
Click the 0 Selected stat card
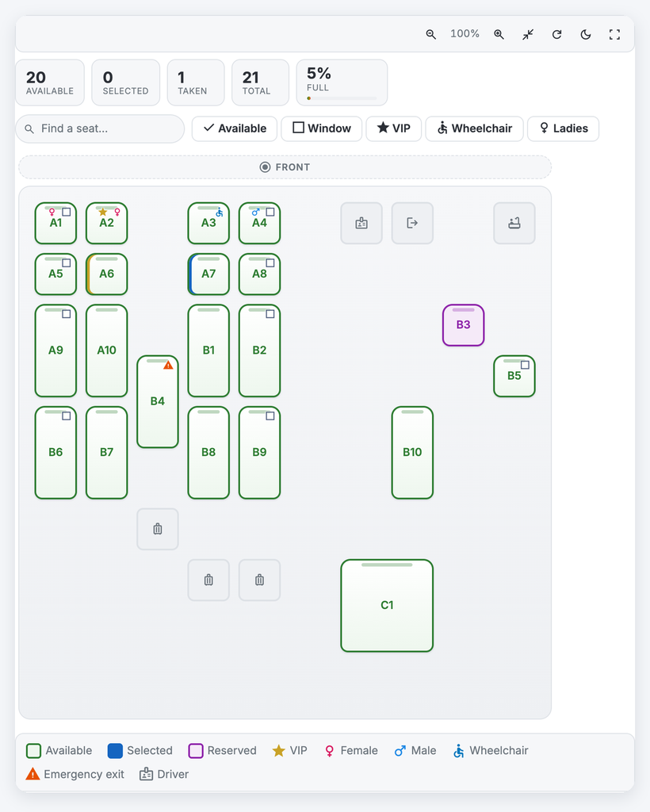pos(126,82)
